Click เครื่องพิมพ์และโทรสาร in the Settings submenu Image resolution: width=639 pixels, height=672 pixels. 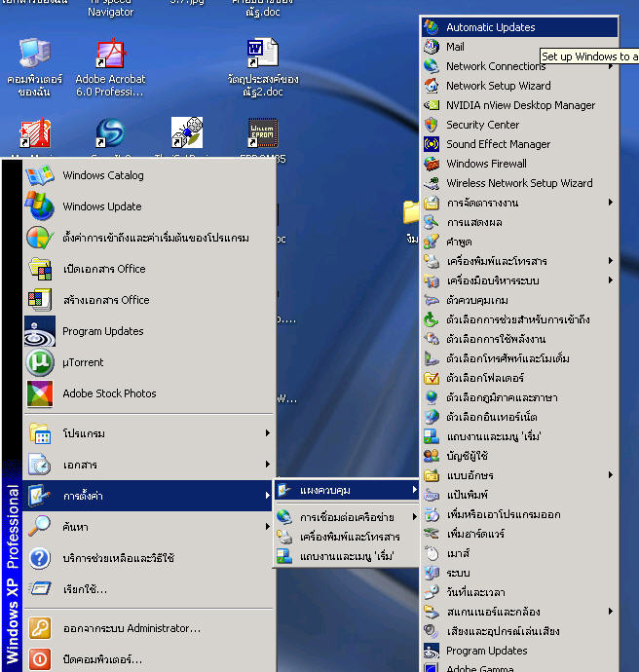[347, 537]
